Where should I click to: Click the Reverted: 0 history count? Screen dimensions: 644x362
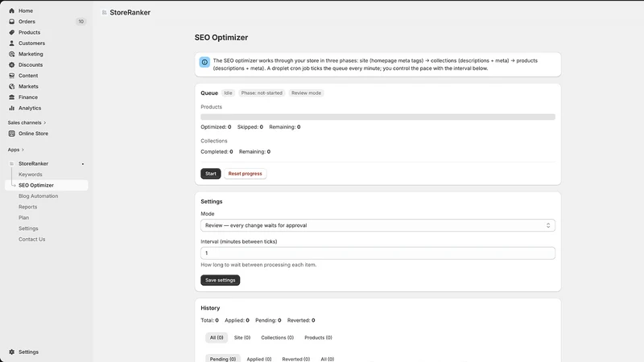point(301,320)
